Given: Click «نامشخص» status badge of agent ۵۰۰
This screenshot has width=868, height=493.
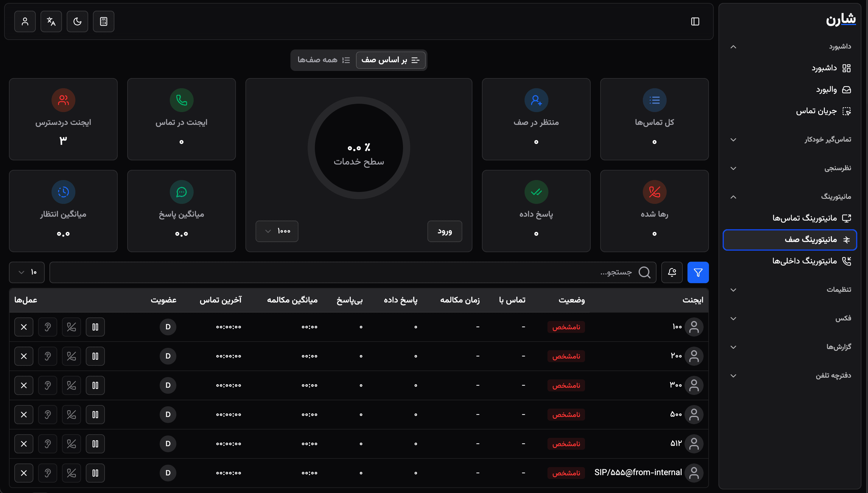Looking at the screenshot, I should coord(566,415).
